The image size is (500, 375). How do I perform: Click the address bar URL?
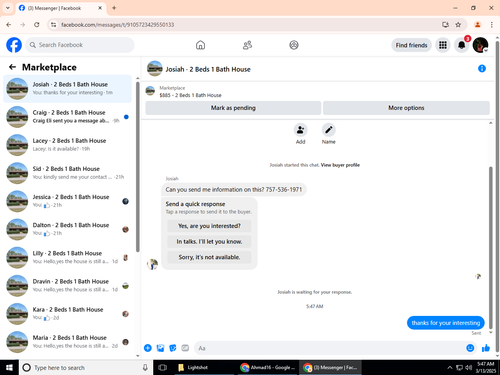click(118, 25)
